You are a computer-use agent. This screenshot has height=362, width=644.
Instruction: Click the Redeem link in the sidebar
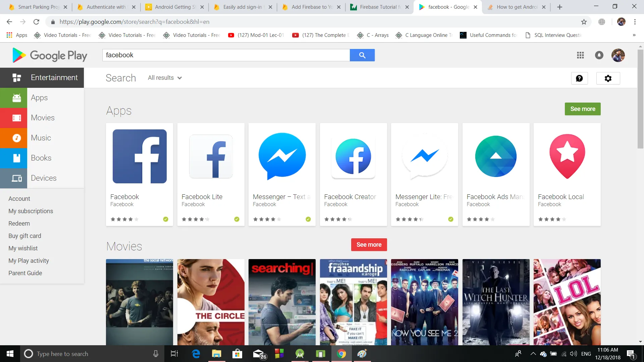coord(19,224)
